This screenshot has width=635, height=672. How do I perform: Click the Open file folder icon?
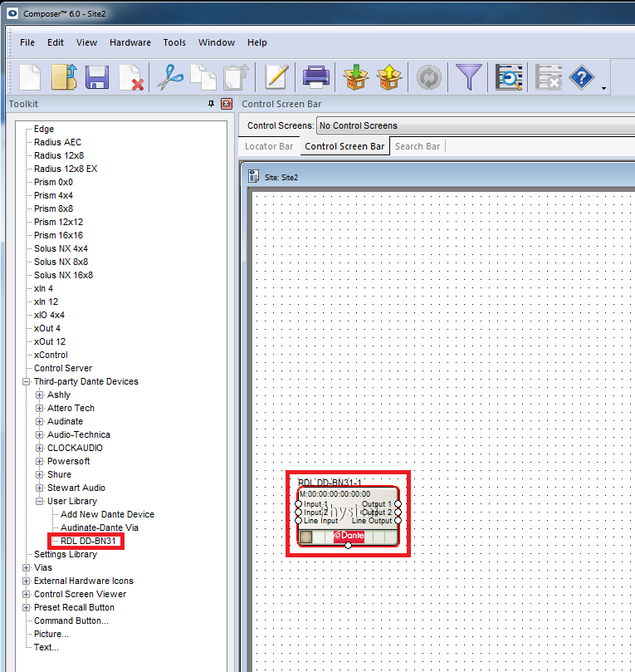point(64,77)
